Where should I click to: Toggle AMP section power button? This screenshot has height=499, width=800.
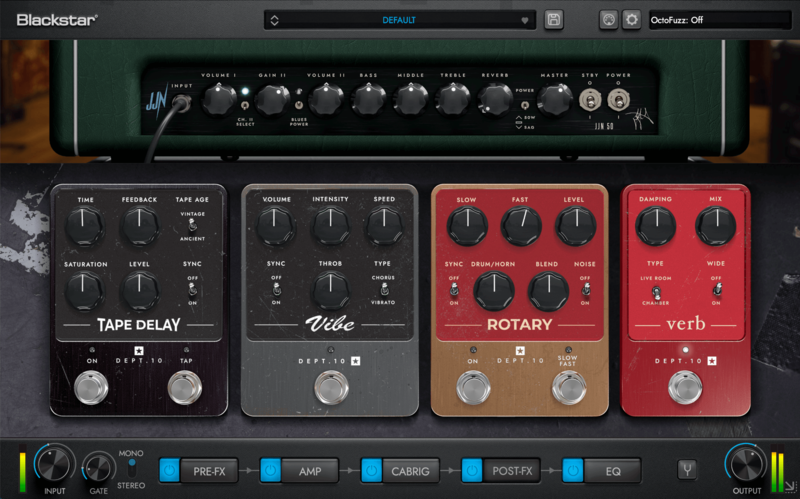(270, 470)
